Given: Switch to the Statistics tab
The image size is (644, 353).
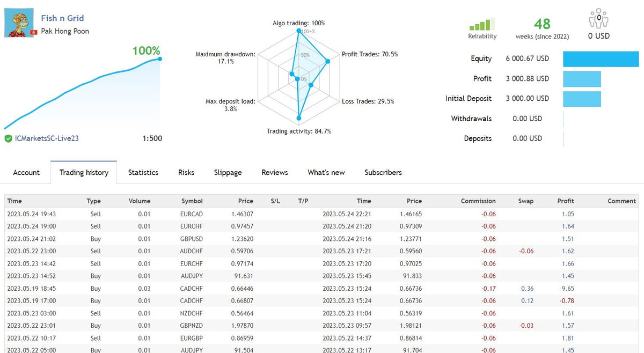Looking at the screenshot, I should point(143,172).
